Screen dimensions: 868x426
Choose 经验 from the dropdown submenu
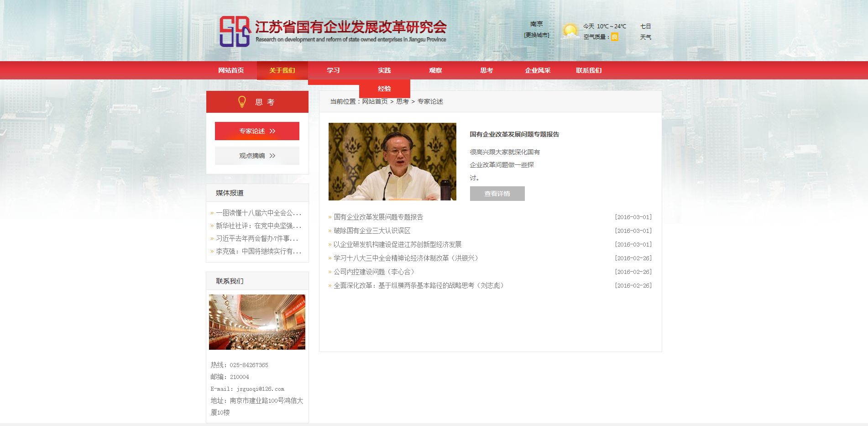(x=384, y=89)
